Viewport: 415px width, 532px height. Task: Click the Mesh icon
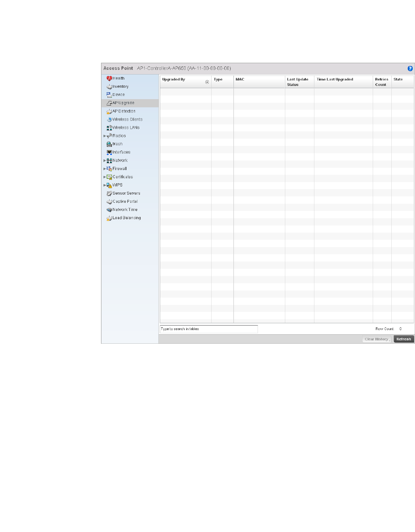click(109, 144)
